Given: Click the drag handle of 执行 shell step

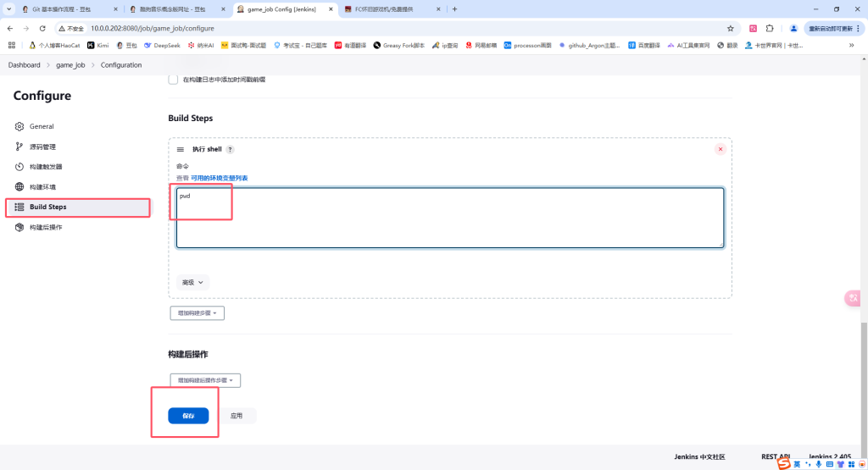Looking at the screenshot, I should click(181, 149).
